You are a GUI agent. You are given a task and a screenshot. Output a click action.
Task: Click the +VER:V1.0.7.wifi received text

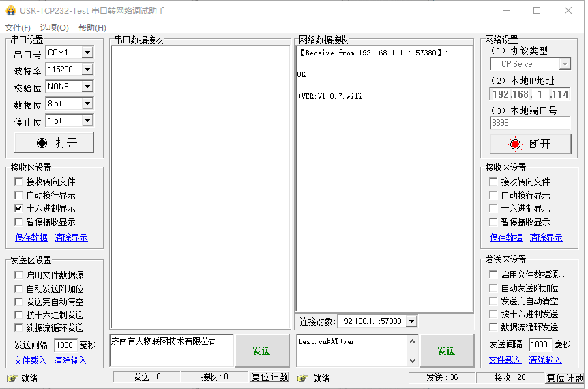[x=330, y=96]
